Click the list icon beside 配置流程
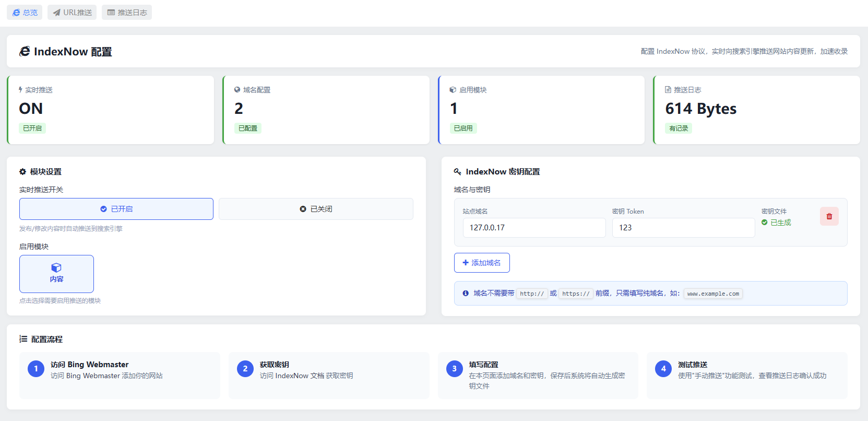Screen dimensions: 868x421 (x=23, y=339)
